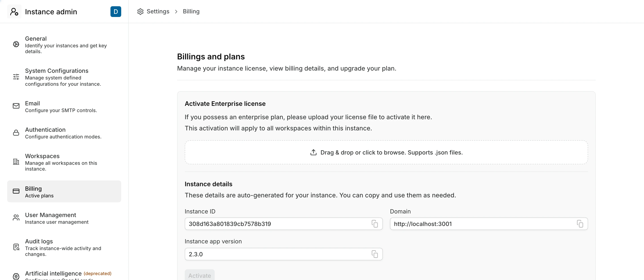644x280 pixels.
Task: Click the Instance admin title text
Action: [x=51, y=12]
